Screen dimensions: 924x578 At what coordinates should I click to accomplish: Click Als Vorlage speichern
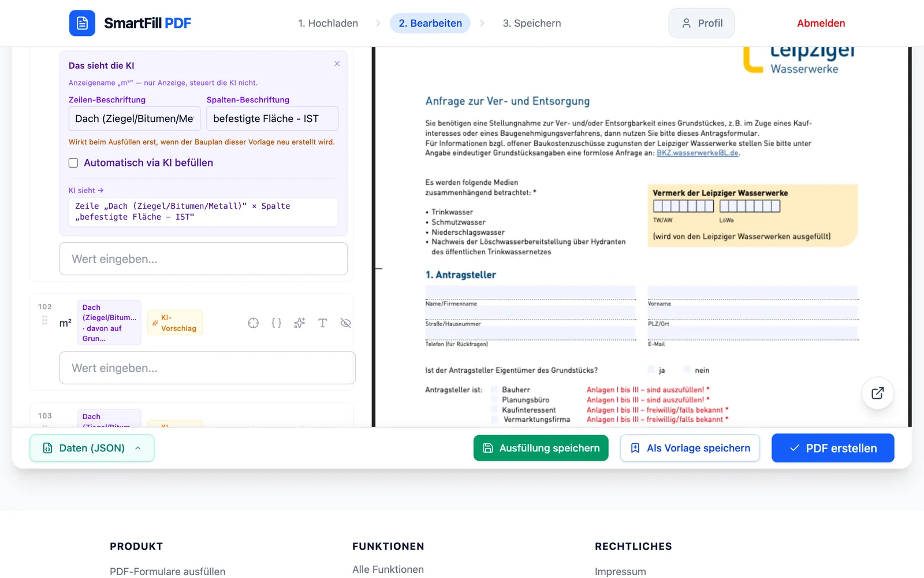pyautogui.click(x=690, y=448)
